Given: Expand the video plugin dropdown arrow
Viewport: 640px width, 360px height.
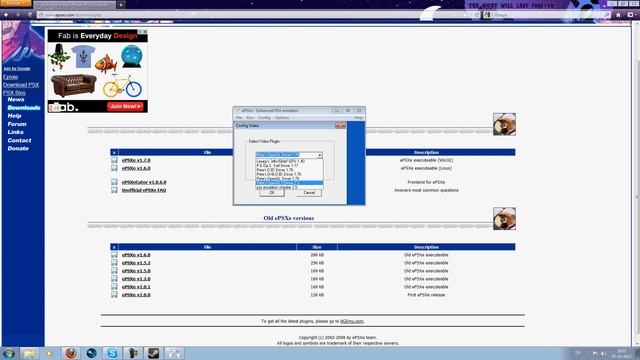Looking at the screenshot, I should (320, 155).
